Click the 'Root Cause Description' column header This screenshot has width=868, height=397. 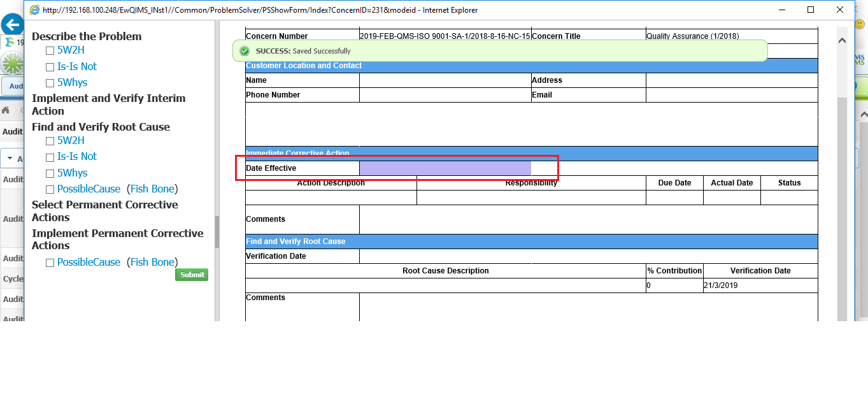coord(446,271)
